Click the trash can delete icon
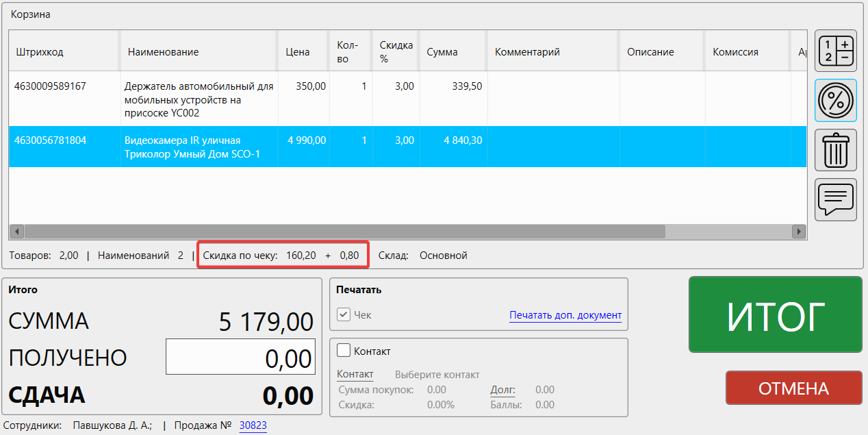Image resolution: width=868 pixels, height=435 pixels. (835, 150)
